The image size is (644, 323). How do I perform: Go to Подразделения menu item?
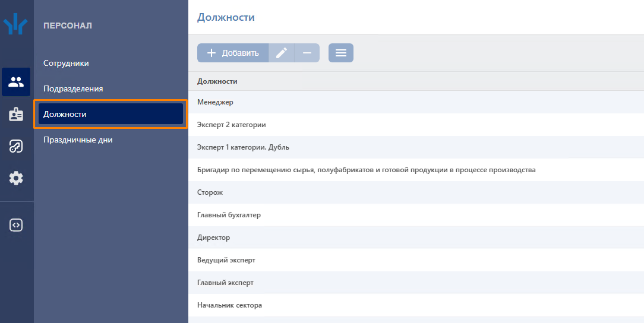pyautogui.click(x=73, y=88)
